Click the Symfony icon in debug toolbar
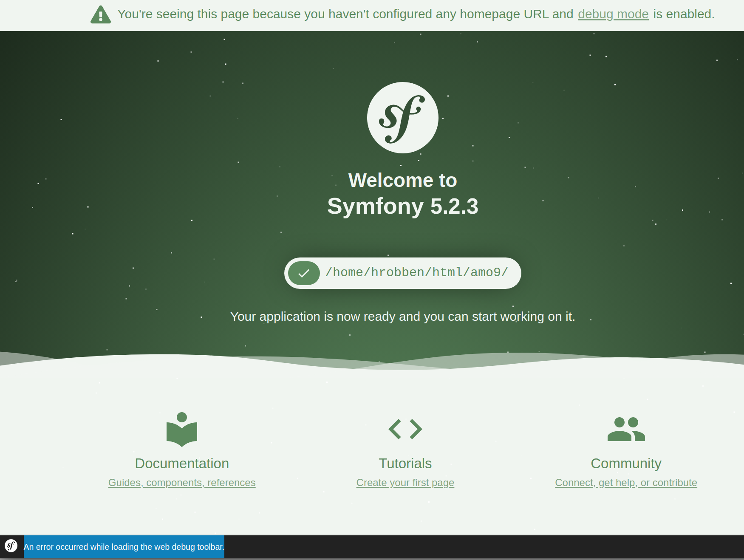The image size is (744, 560). click(11, 546)
